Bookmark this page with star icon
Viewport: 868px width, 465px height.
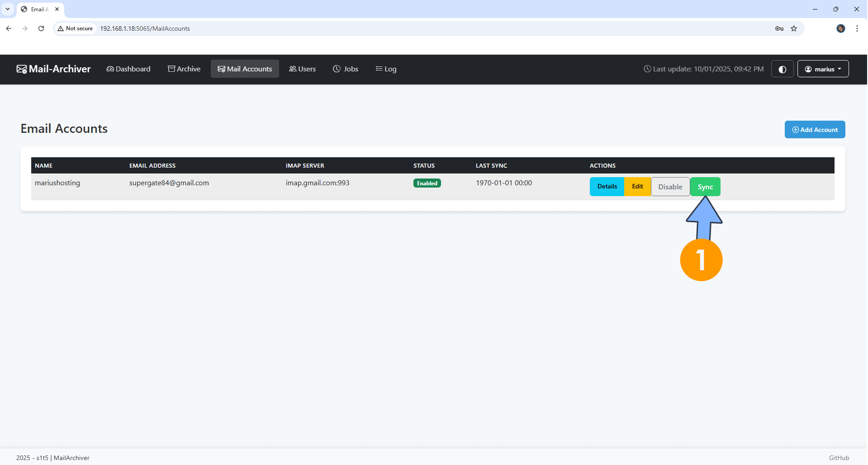tap(794, 28)
